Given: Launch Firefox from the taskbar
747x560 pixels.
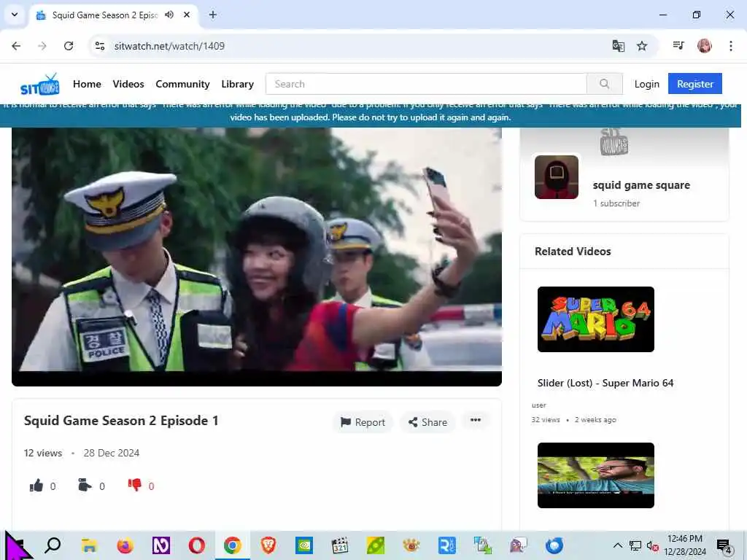Looking at the screenshot, I should (x=125, y=545).
